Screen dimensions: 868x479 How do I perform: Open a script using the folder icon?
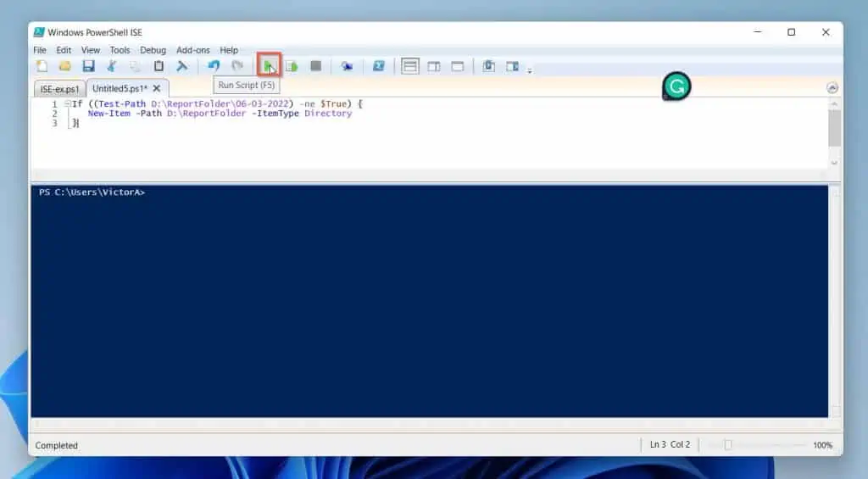[x=64, y=66]
